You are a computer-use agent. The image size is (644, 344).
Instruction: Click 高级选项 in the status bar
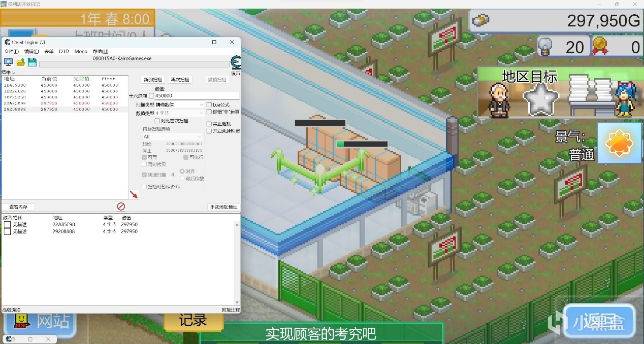click(11, 309)
